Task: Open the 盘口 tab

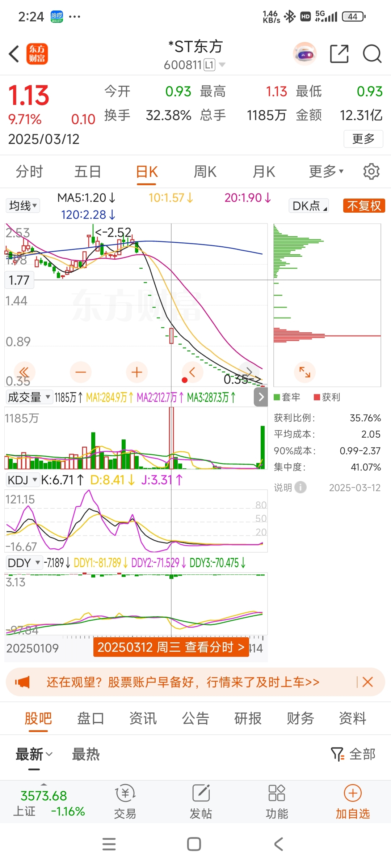Action: [91, 718]
